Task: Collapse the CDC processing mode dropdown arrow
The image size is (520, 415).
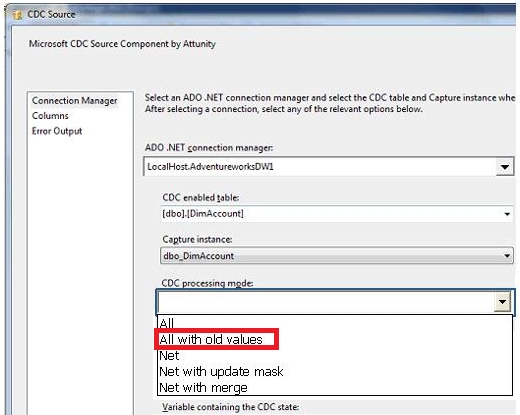Action: click(x=502, y=302)
